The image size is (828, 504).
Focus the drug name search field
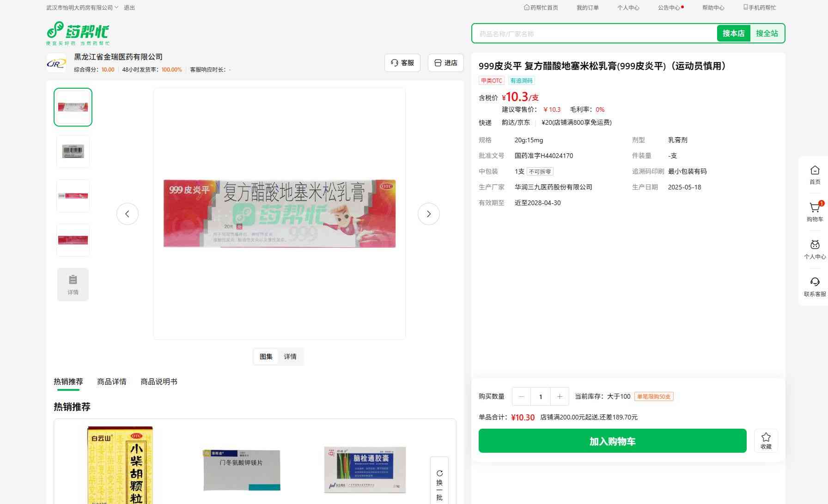(594, 34)
